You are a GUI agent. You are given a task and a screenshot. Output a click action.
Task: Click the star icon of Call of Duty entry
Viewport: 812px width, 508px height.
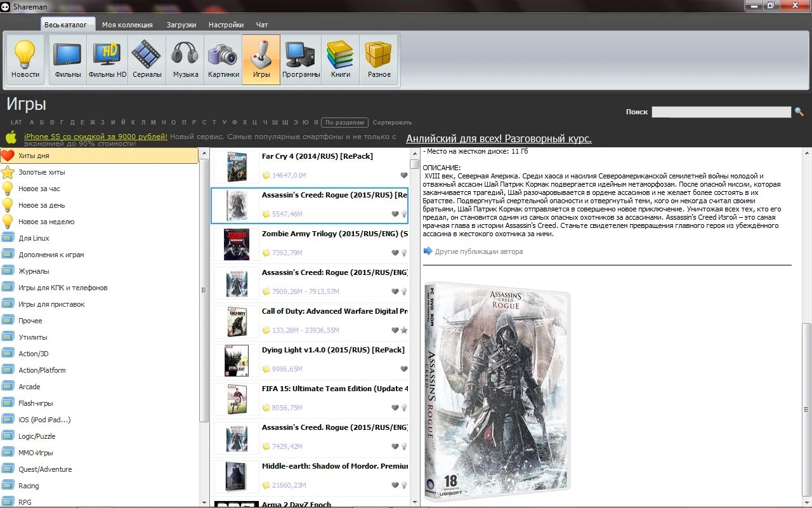coord(404,330)
